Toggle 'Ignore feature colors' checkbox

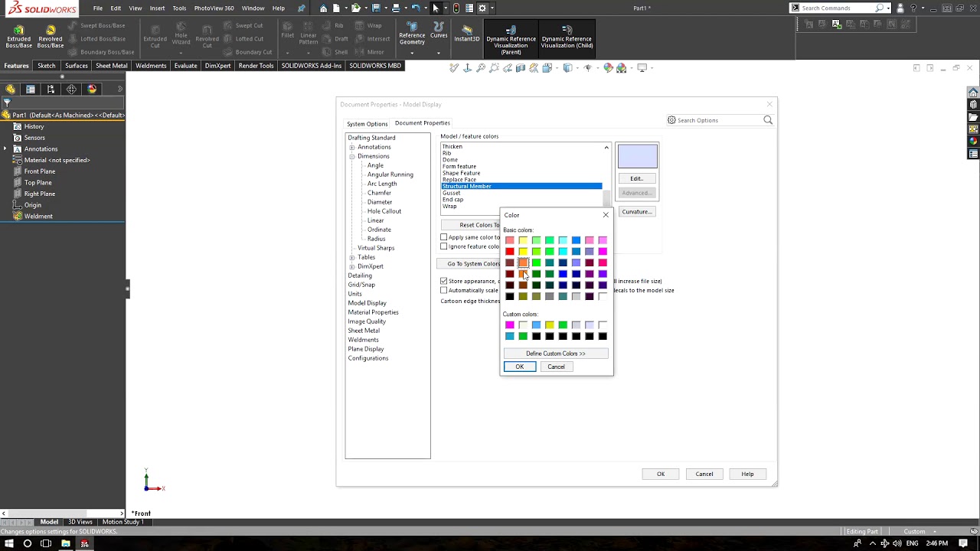point(444,246)
